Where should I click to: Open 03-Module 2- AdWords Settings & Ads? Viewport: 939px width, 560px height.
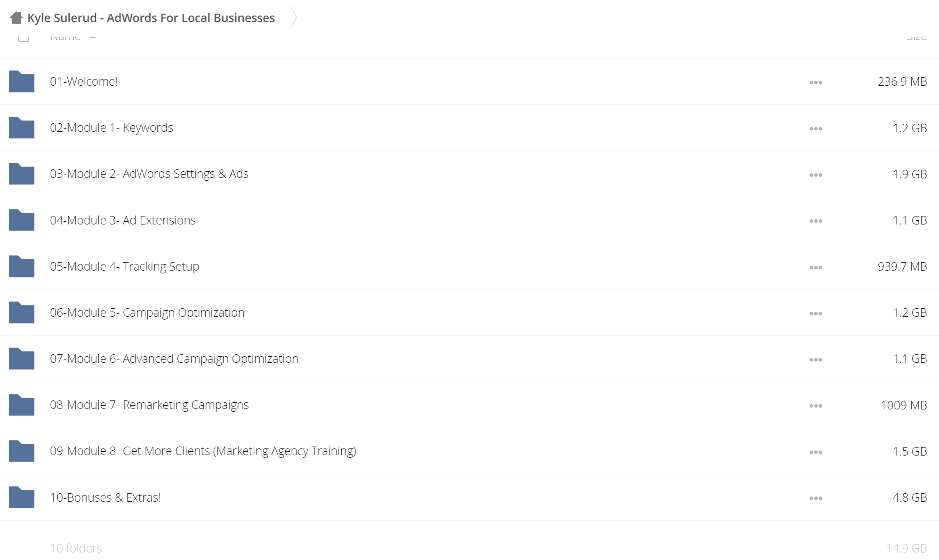(149, 174)
